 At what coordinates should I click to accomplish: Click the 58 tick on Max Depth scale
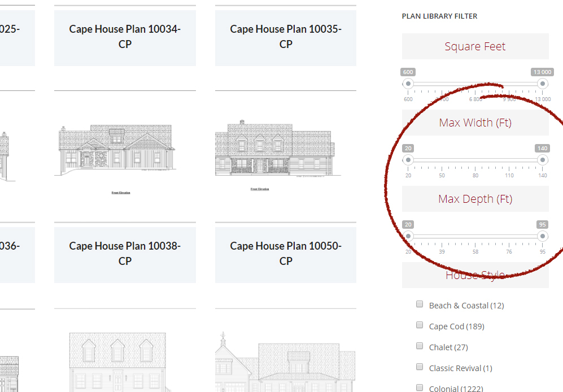point(475,251)
